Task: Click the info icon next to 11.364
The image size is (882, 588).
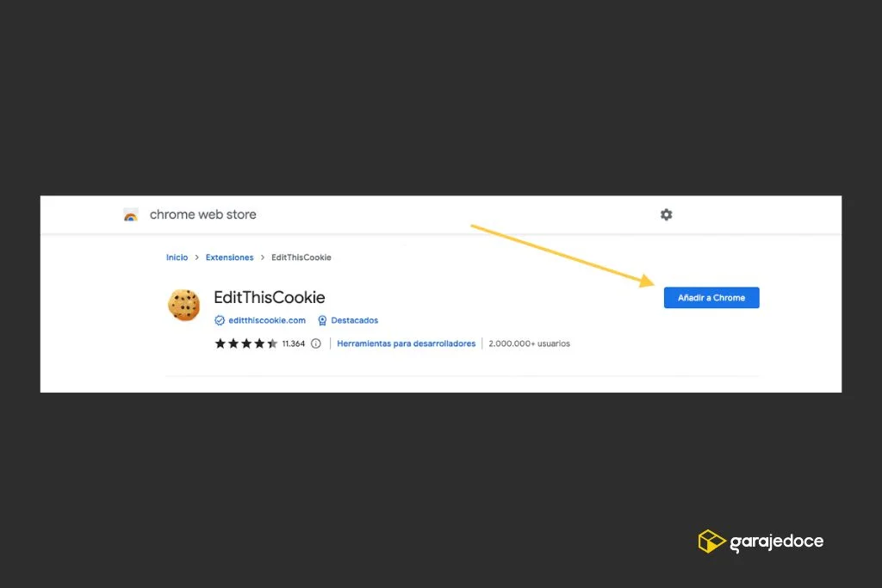Action: 316,344
